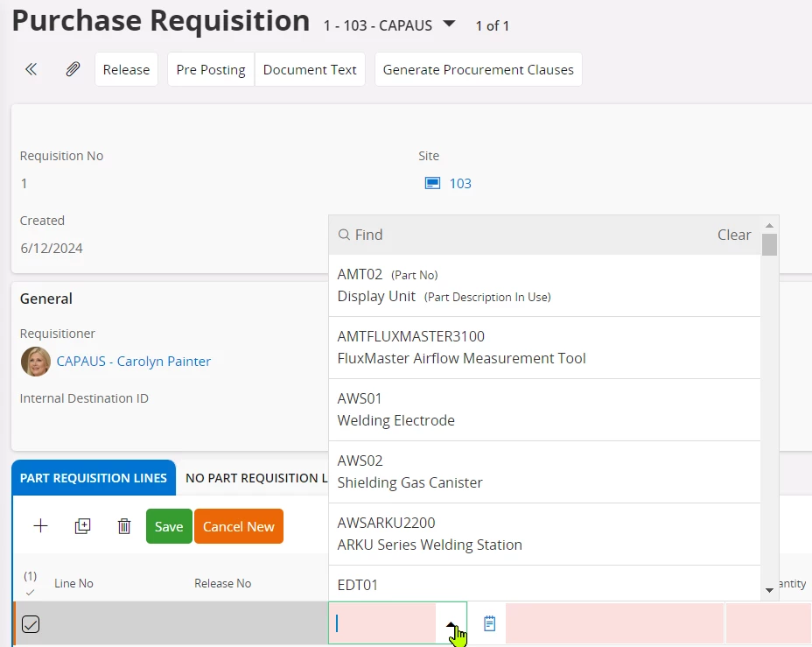
Task: Open attachments via paperclip icon
Action: pyautogui.click(x=73, y=70)
